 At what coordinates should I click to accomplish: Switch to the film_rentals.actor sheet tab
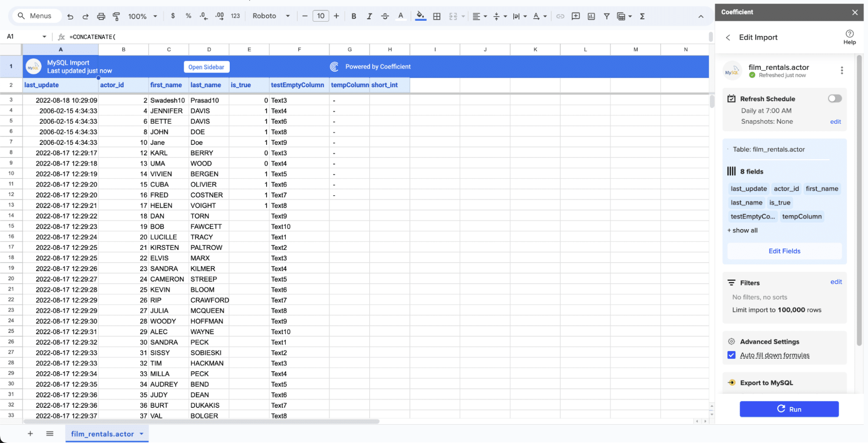point(102,434)
